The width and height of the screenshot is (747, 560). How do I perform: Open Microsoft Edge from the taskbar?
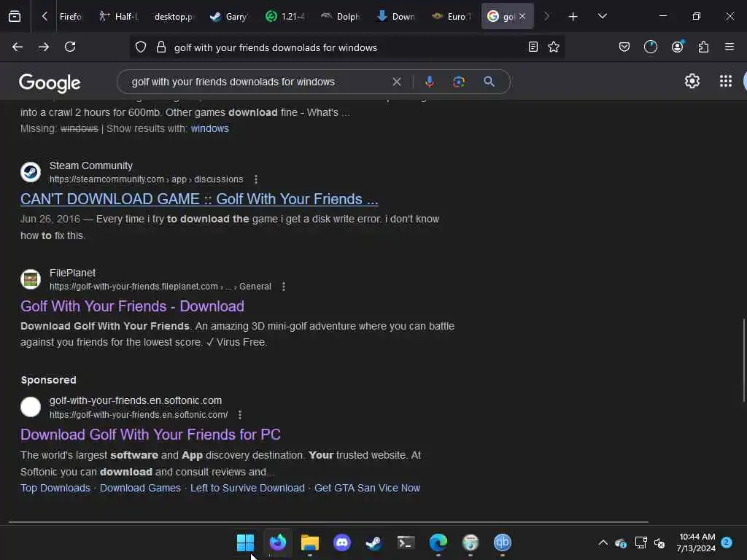point(438,542)
